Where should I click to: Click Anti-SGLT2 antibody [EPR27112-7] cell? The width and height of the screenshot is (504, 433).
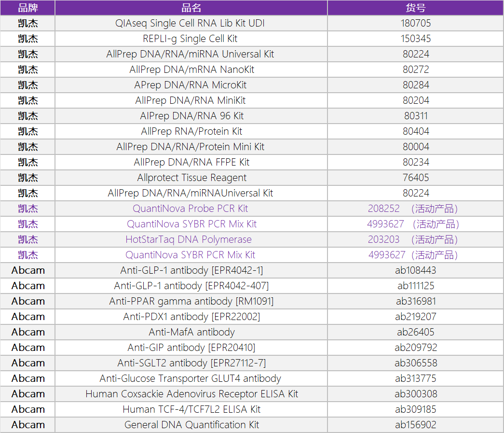tap(191, 363)
